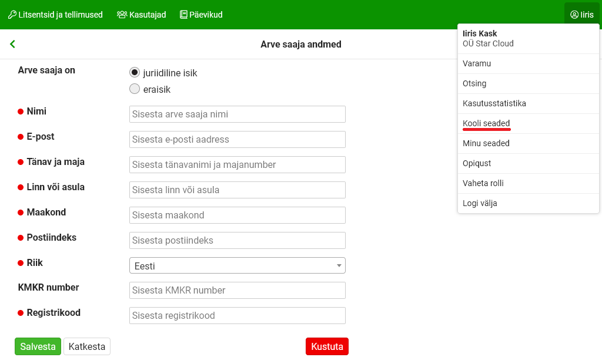Open Litsentsid ja tellimused with key icon
Viewport: 602px width, 364px height.
55,15
